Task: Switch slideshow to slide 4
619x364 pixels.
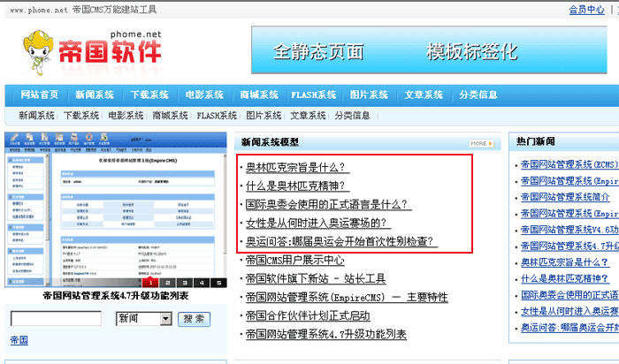Action: click(x=202, y=283)
